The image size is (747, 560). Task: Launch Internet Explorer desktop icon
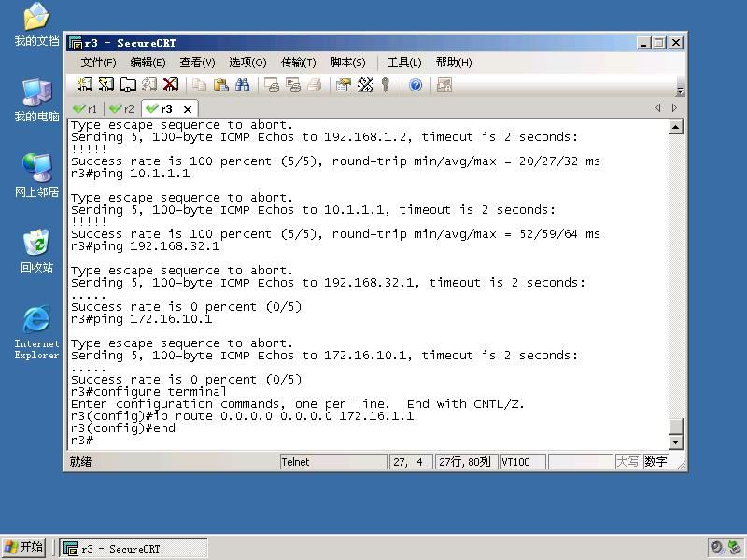pos(36,332)
